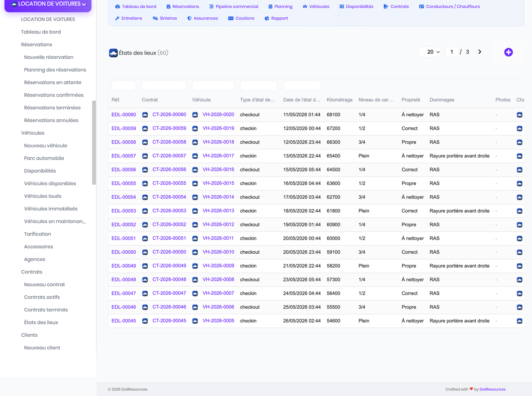Open the DoliResources footer link

(492, 389)
